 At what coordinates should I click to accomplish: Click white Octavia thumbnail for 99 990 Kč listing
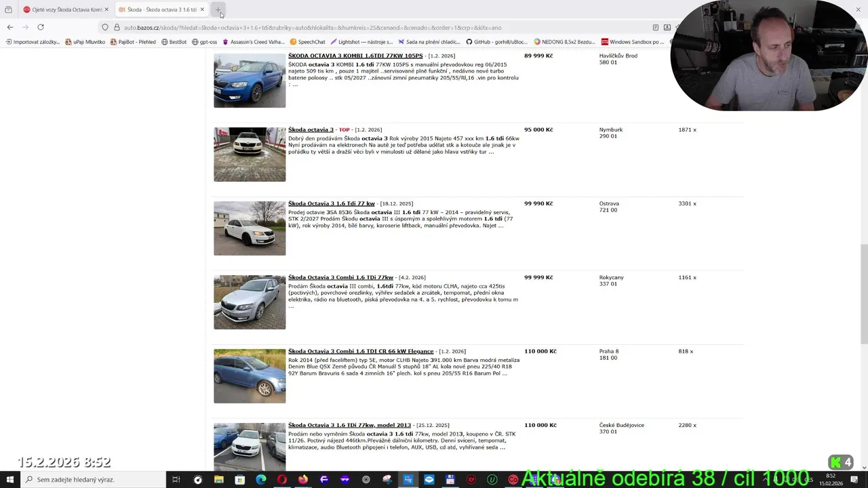pos(250,228)
